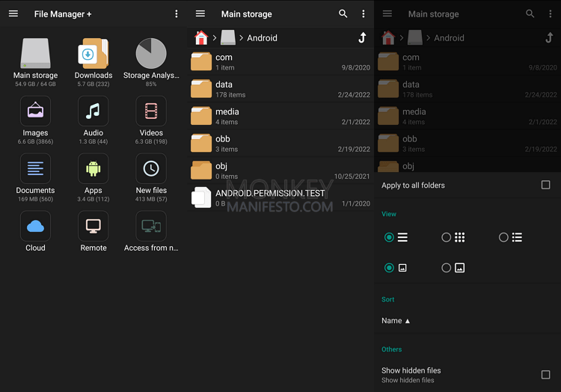Click 10/25/2021 date on obj row

[x=352, y=177]
